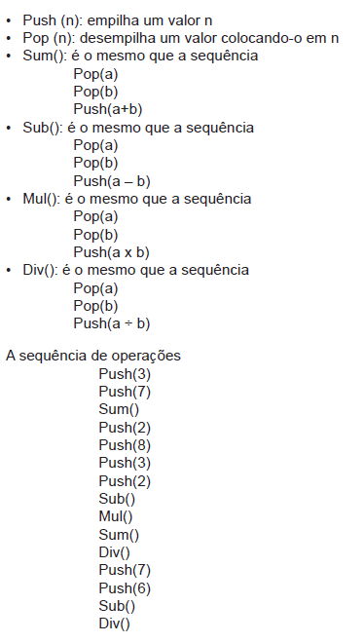Click the first Push(3) of the operation sequence
Screen dimensions: 364x643
(x=125, y=374)
